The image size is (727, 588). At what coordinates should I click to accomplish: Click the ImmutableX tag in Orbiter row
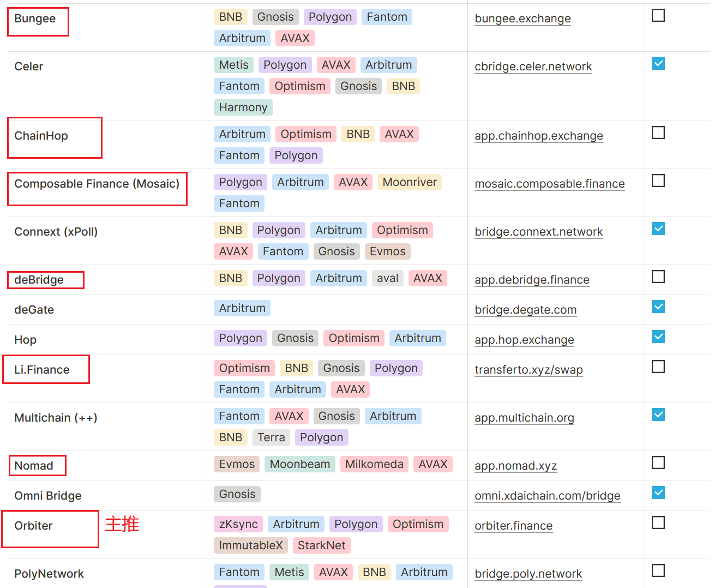pos(250,545)
